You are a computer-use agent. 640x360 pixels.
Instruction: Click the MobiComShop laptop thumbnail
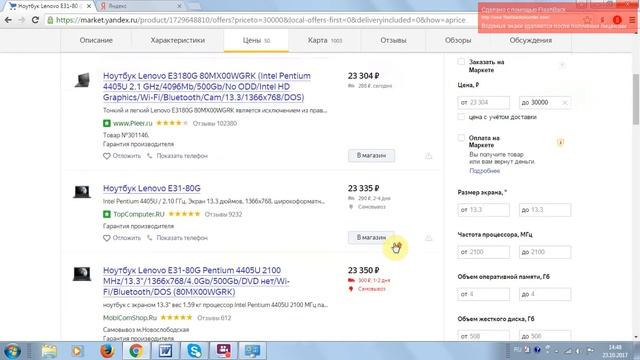(x=82, y=273)
